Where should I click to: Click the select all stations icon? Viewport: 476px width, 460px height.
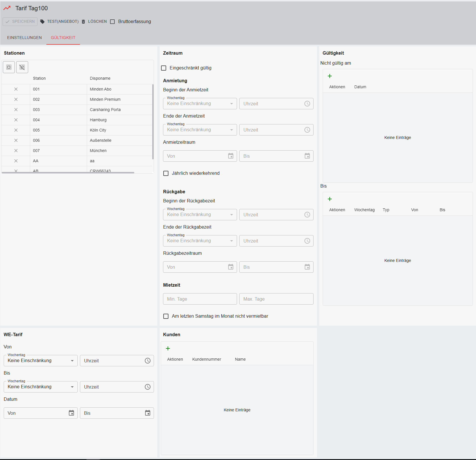pyautogui.click(x=9, y=67)
